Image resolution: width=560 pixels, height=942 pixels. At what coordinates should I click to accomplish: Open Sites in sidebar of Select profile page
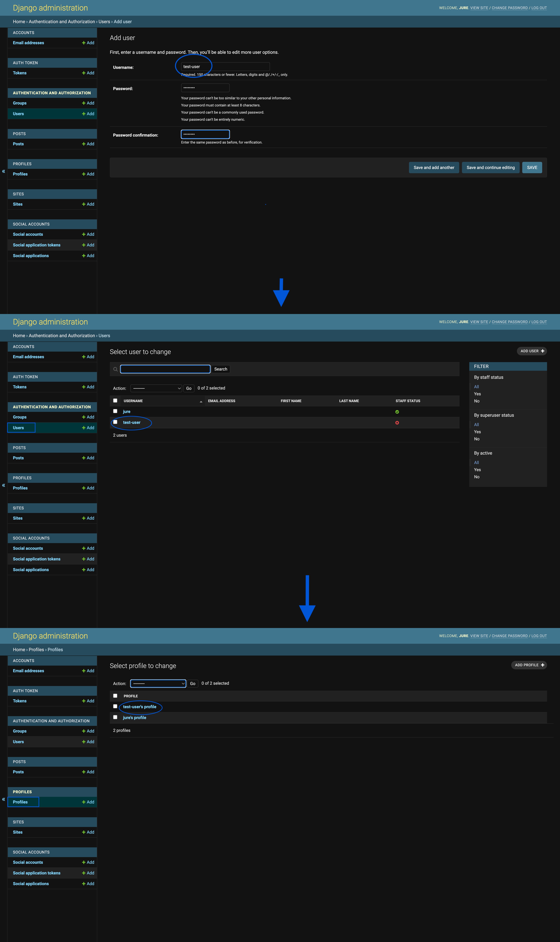pos(18,832)
